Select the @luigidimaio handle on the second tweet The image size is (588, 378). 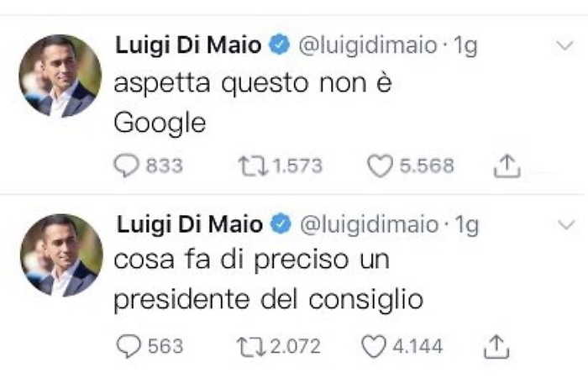[368, 224]
